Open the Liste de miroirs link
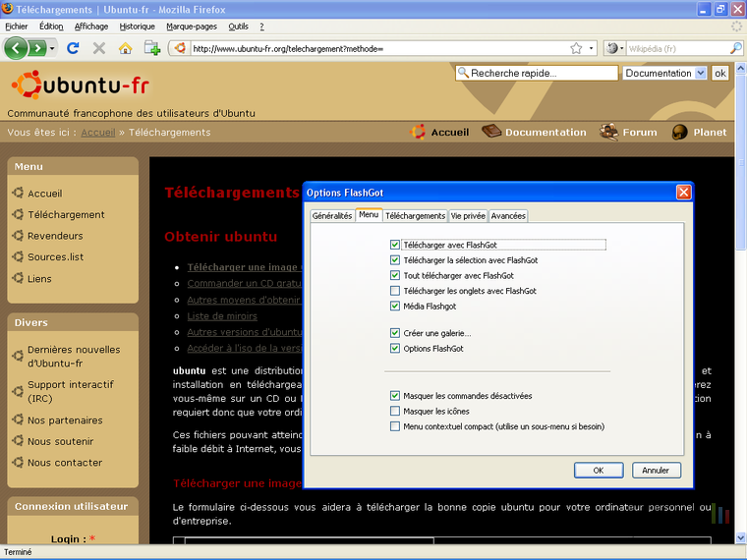 click(222, 315)
